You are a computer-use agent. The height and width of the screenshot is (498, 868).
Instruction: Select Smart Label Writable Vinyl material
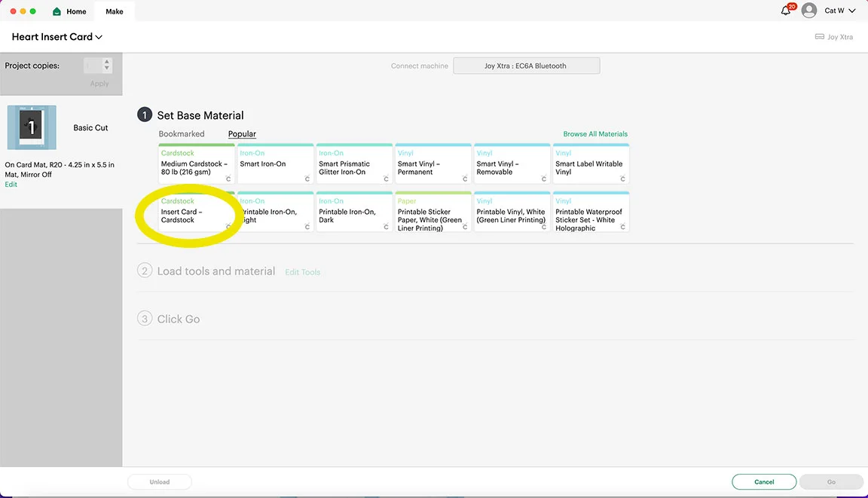(x=591, y=163)
